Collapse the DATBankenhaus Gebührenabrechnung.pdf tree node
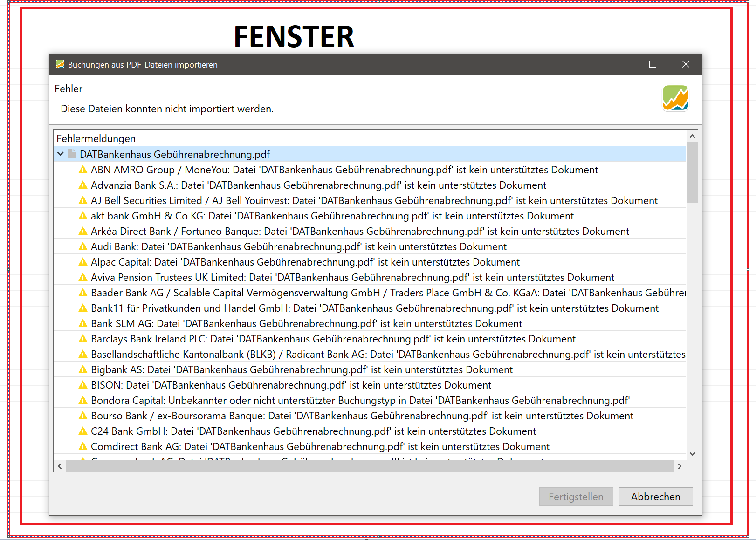The width and height of the screenshot is (756, 540). [x=61, y=154]
